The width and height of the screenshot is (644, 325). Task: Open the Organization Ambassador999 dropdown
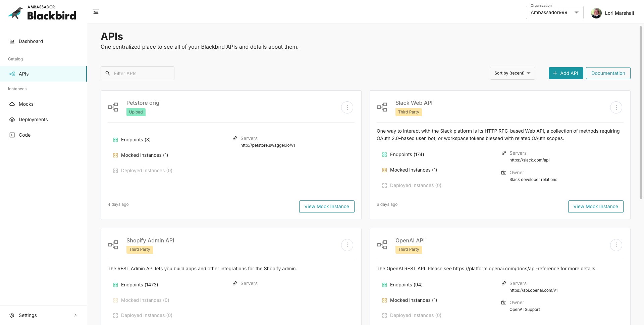[x=554, y=12]
